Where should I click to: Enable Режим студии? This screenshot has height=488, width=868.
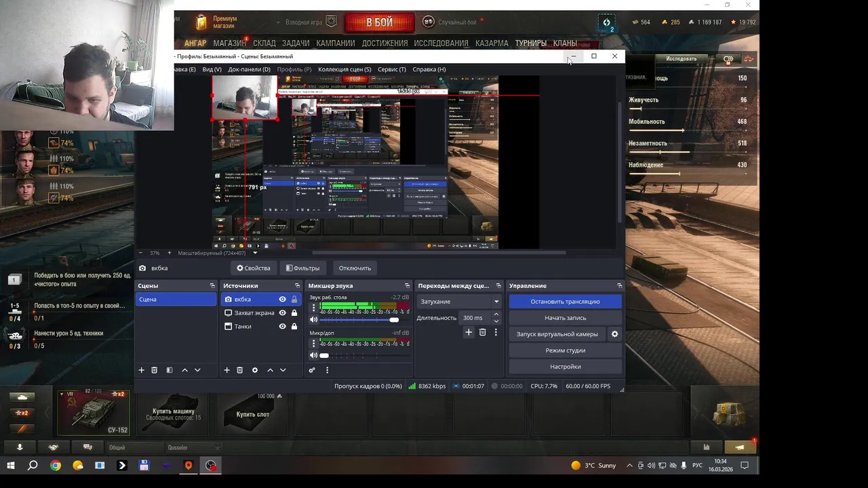(x=566, y=350)
